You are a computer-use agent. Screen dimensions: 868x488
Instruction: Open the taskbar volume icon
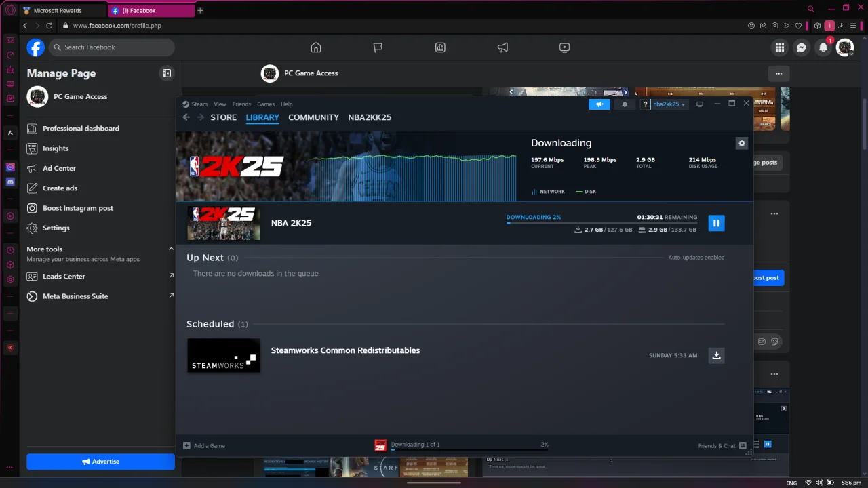point(819,483)
